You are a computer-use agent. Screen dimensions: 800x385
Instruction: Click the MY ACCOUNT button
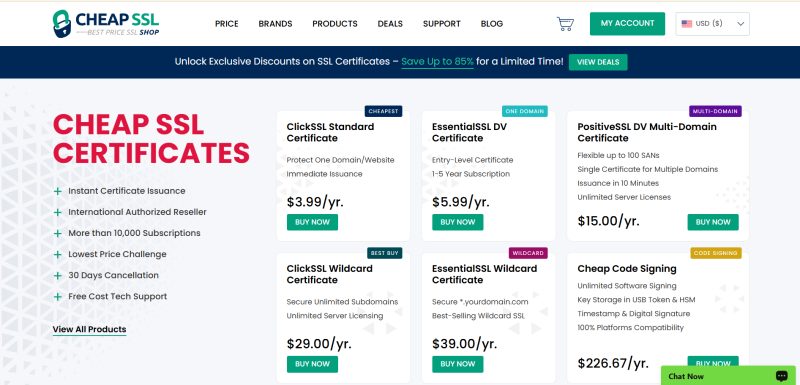(x=628, y=23)
